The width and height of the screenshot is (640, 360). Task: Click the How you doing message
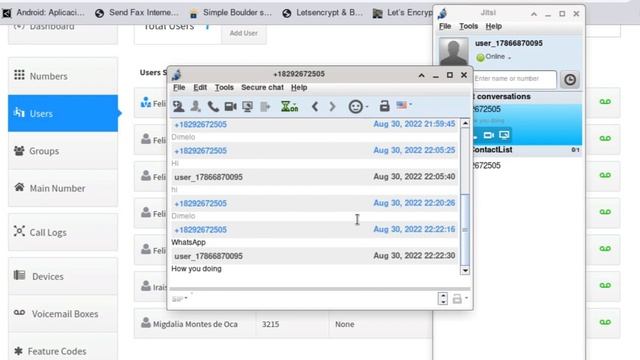pyautogui.click(x=196, y=269)
